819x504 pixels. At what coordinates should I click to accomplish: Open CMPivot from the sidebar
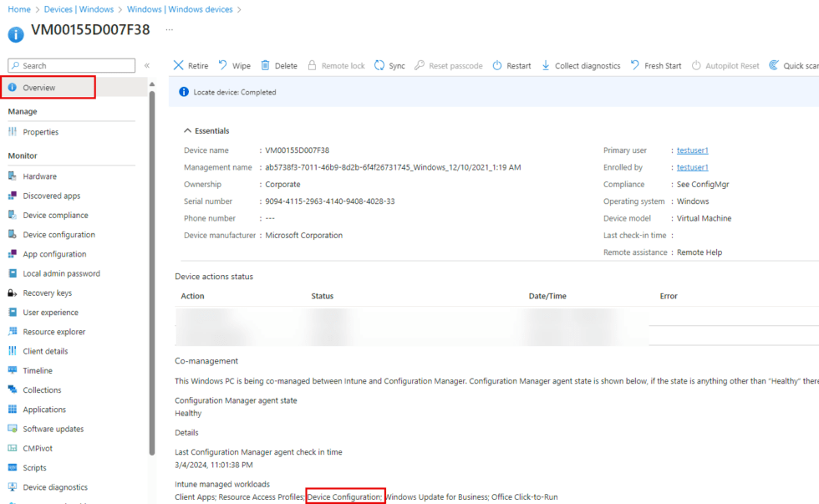(38, 448)
